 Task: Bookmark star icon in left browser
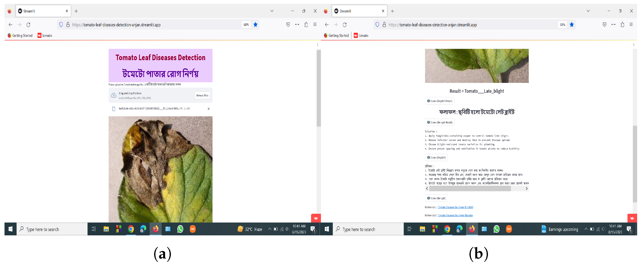point(255,24)
